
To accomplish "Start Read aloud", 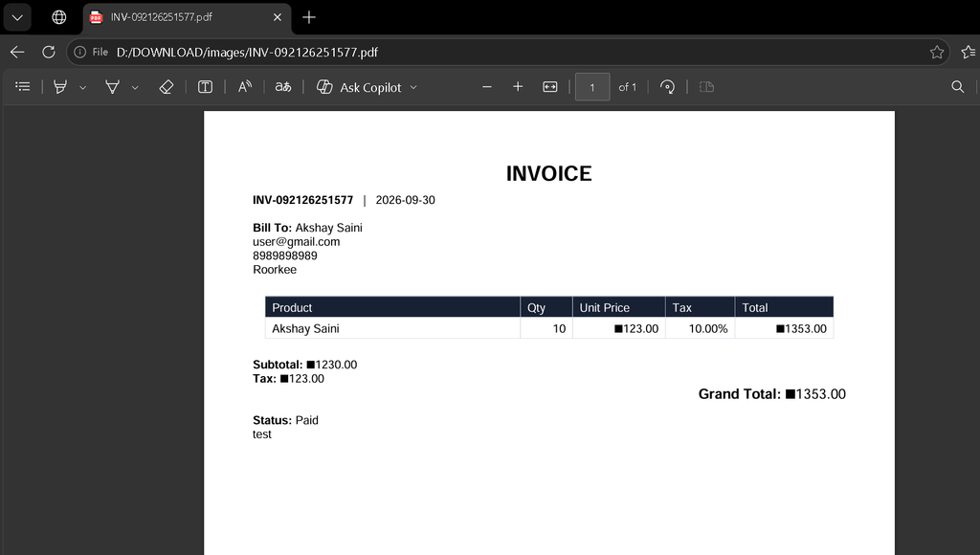I will (x=244, y=87).
